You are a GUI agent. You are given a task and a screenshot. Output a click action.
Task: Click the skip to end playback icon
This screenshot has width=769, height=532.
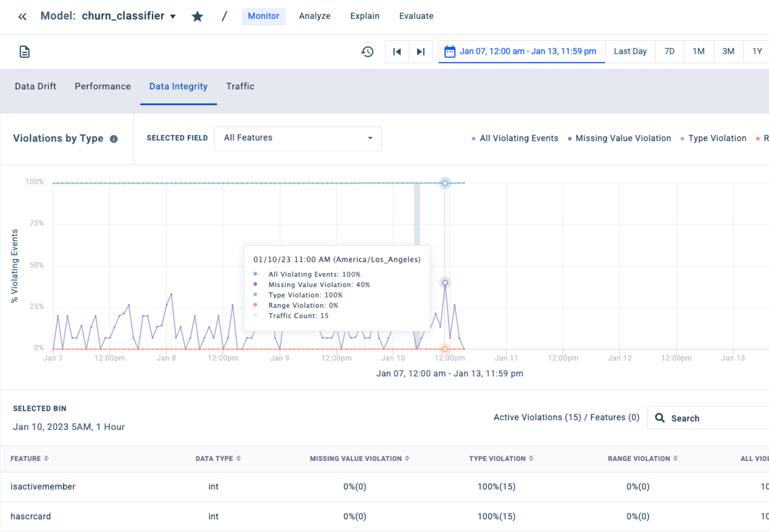(x=421, y=51)
